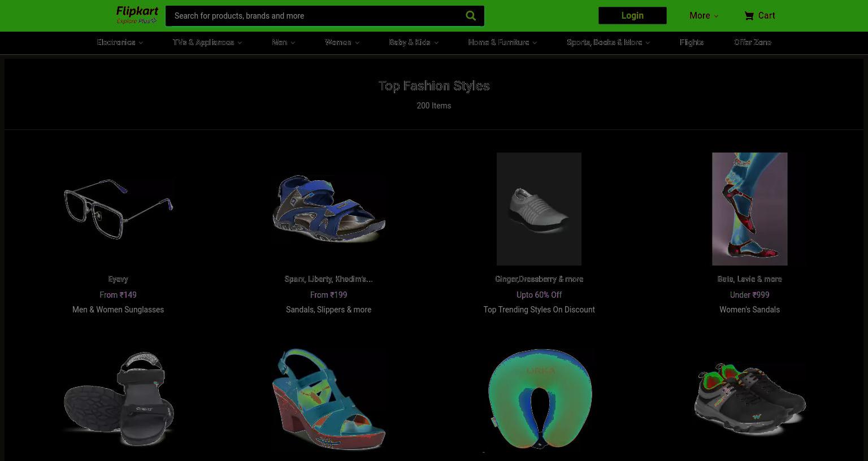The height and width of the screenshot is (461, 868).
Task: Click the 200 Items count text
Action: (434, 106)
